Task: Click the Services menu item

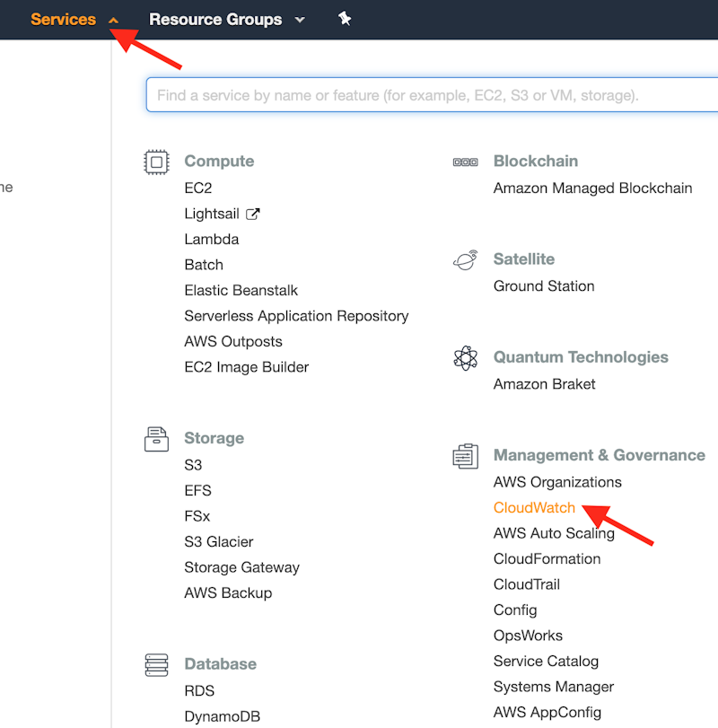Action: (63, 18)
